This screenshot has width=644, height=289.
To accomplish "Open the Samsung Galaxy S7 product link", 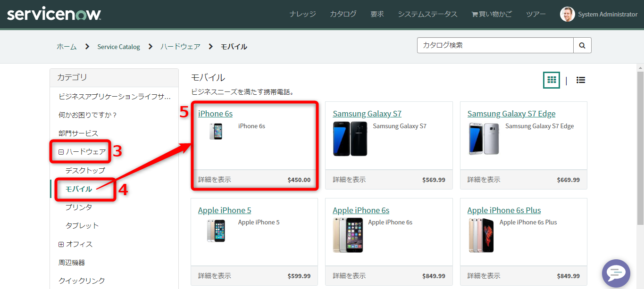I will [x=367, y=113].
